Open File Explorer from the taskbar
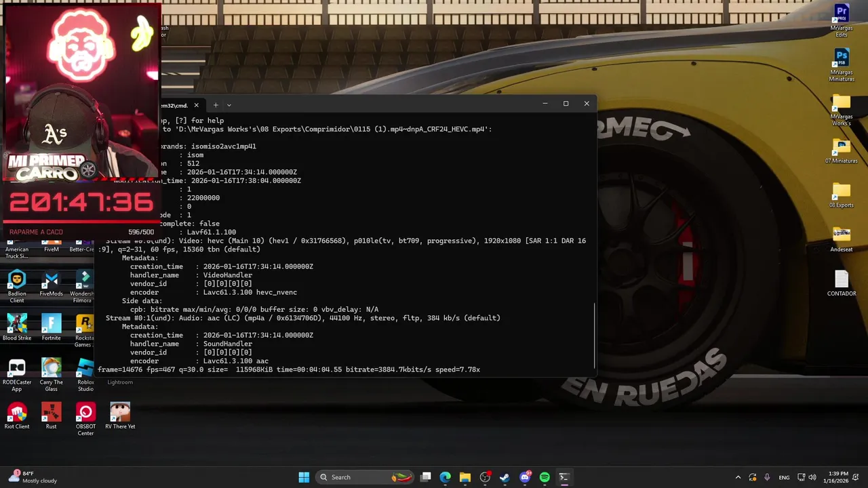The image size is (868, 488). click(x=465, y=477)
